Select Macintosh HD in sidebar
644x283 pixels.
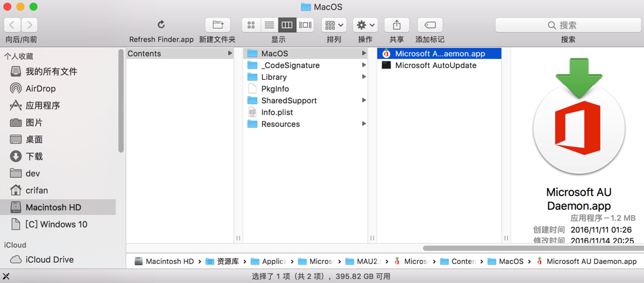[x=58, y=207]
